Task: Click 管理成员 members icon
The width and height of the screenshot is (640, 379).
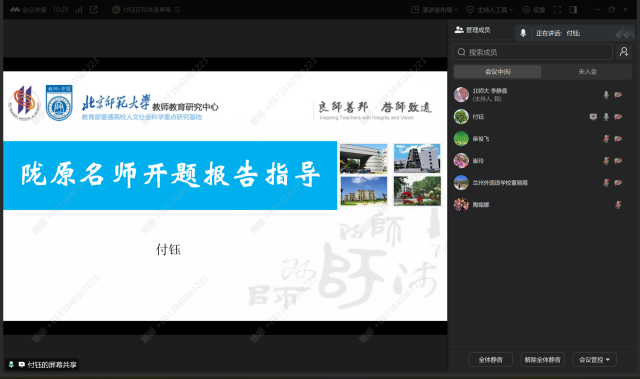Action: 472,30
